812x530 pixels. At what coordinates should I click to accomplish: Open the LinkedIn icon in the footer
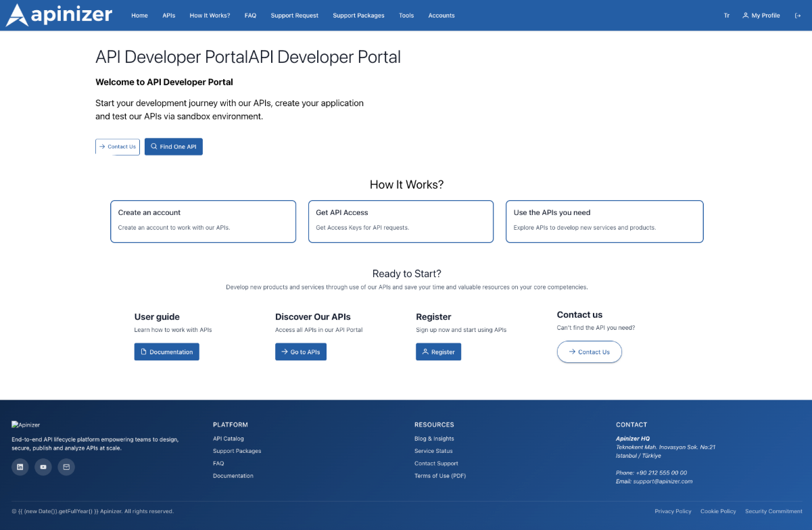[x=20, y=466]
